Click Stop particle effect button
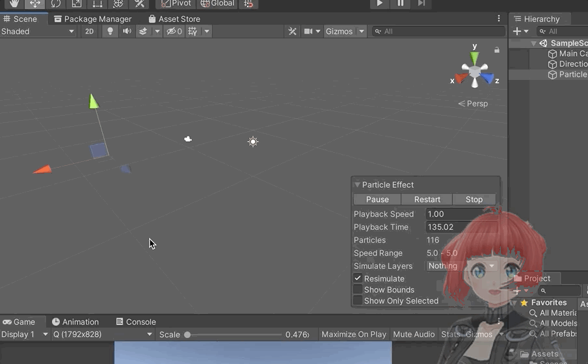This screenshot has width=588, height=364. (x=474, y=200)
